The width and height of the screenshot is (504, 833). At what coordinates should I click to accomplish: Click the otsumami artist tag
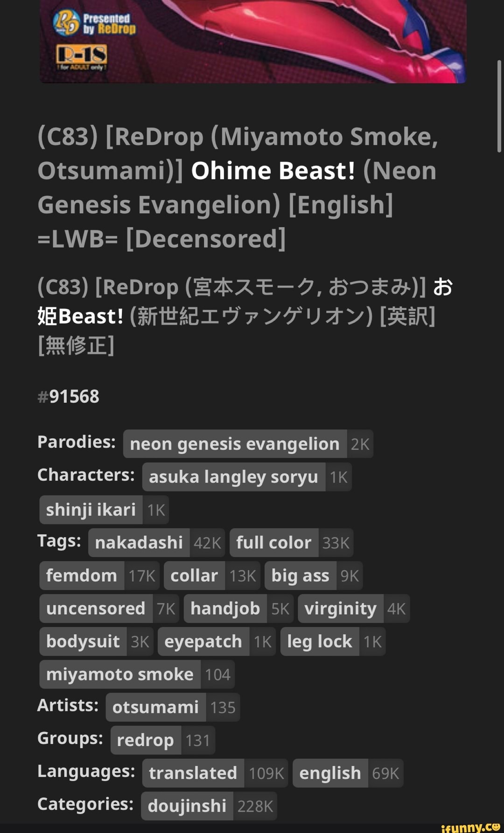coord(156,707)
